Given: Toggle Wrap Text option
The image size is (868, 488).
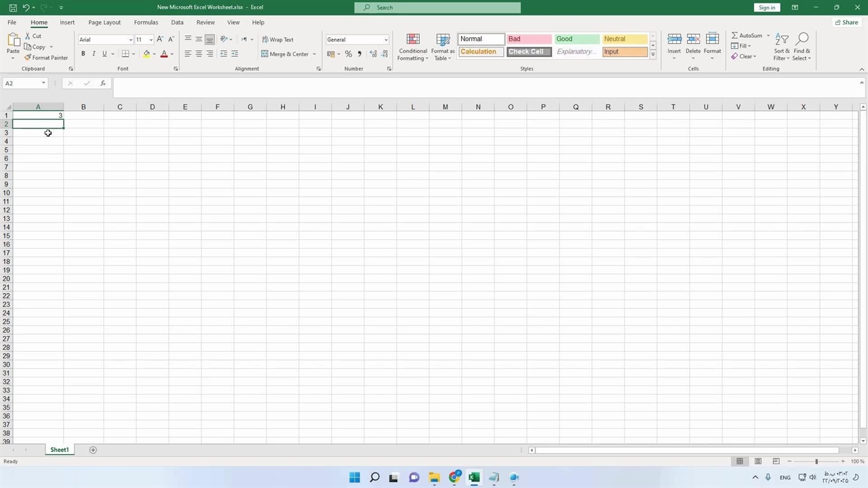Looking at the screenshot, I should (x=277, y=39).
